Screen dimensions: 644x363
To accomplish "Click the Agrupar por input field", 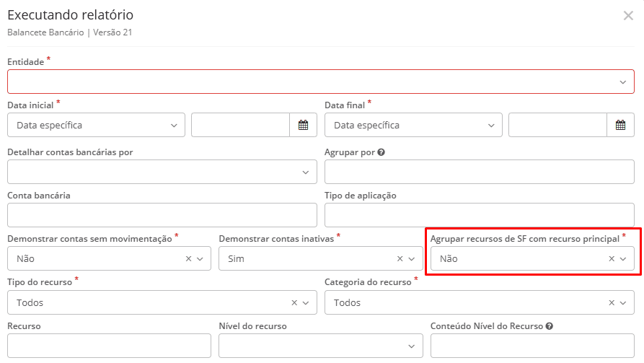I will pos(480,172).
